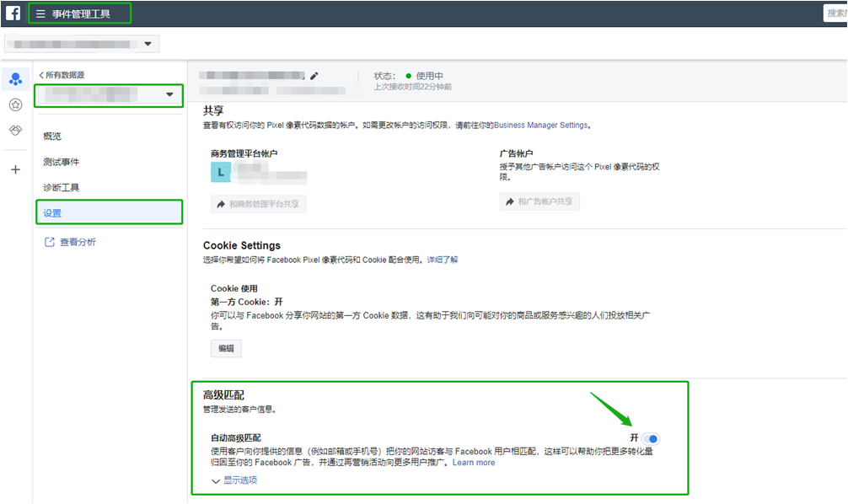Open the star custom conversions icon
Screen dimensions: 848x504
[x=15, y=105]
